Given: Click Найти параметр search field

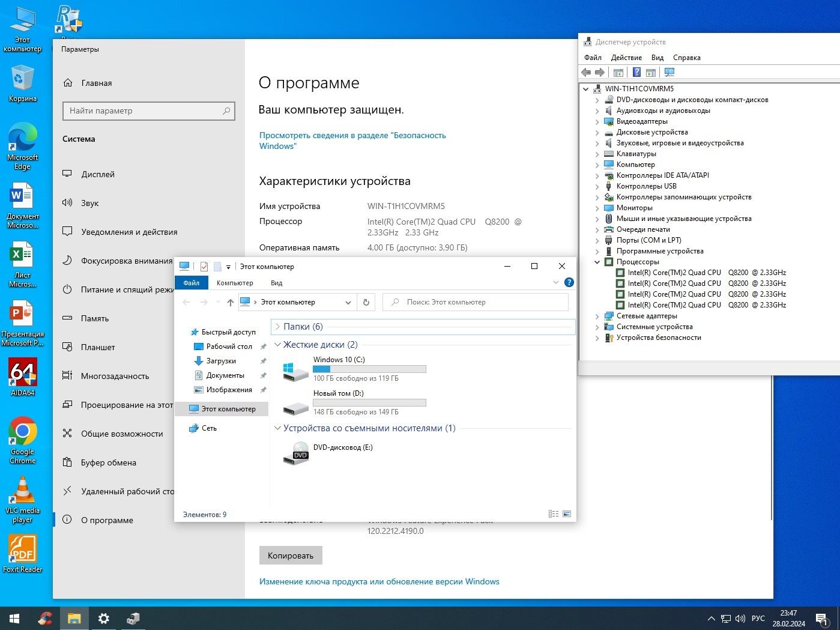Looking at the screenshot, I should coord(148,111).
